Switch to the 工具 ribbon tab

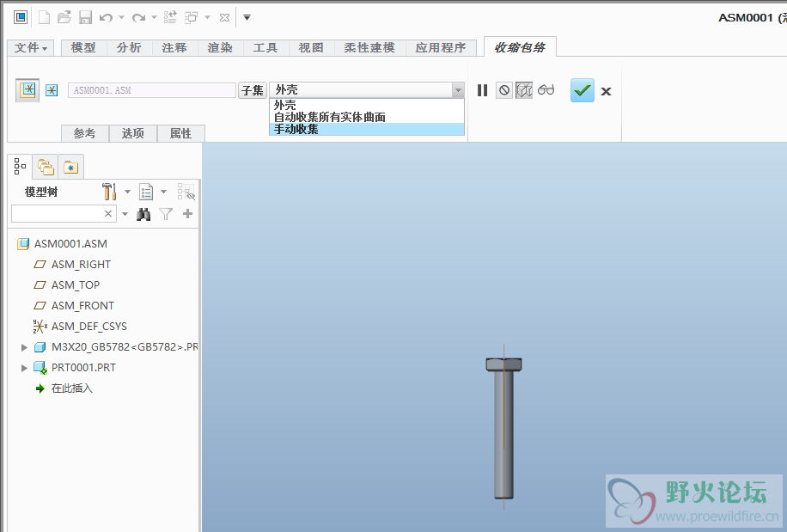[x=265, y=47]
